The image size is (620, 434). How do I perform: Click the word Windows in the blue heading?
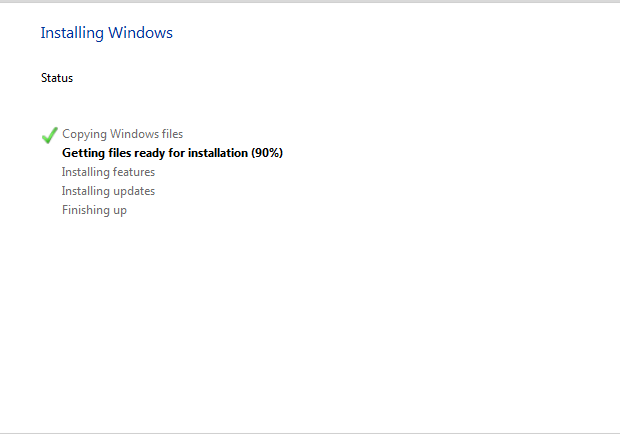click(141, 33)
